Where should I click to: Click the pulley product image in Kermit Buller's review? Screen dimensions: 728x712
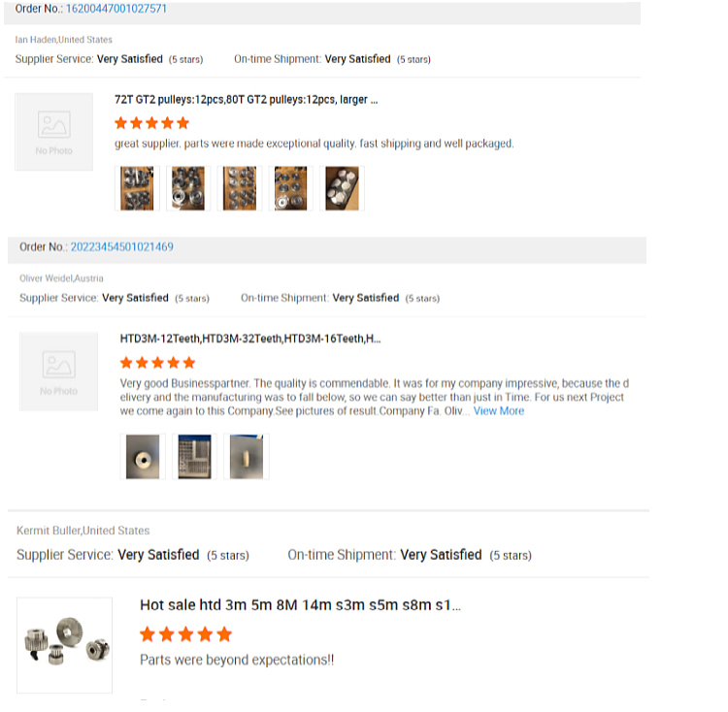click(65, 644)
